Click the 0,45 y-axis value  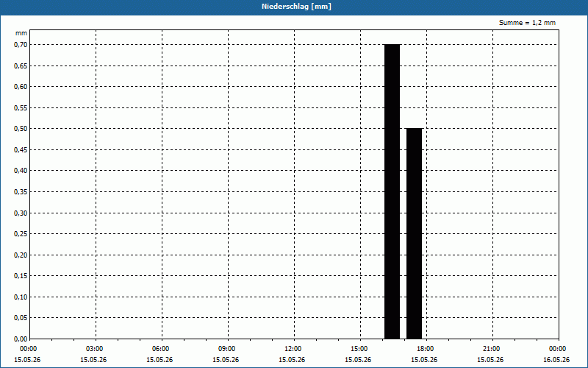click(x=21, y=150)
